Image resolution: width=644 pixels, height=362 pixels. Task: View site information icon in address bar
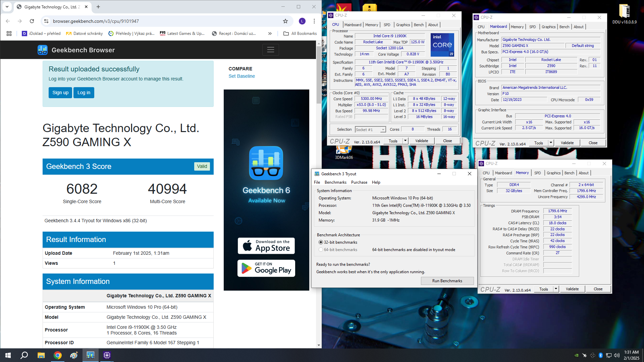46,21
